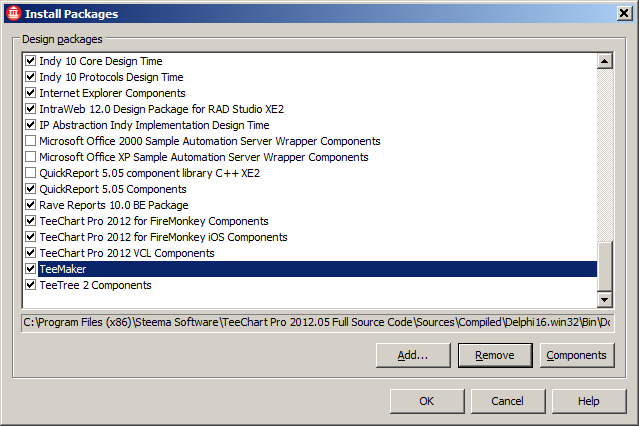Click the package list scrollbar thumb
Screen dimensions: 639x426
[604, 267]
